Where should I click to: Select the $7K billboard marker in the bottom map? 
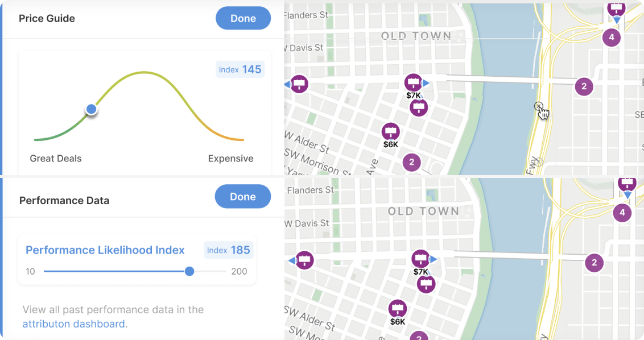420,259
